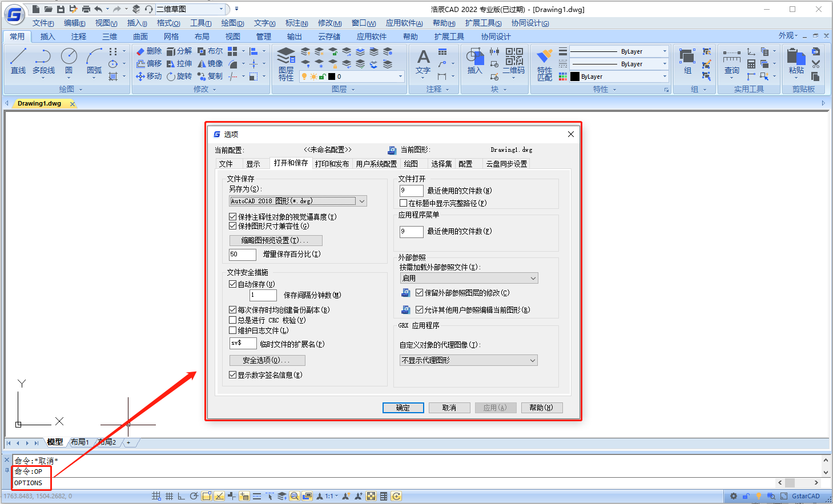Viewport: 833px width, 504px height.
Task: Click the 帮助(H) button in Options dialog
Action: pos(541,408)
